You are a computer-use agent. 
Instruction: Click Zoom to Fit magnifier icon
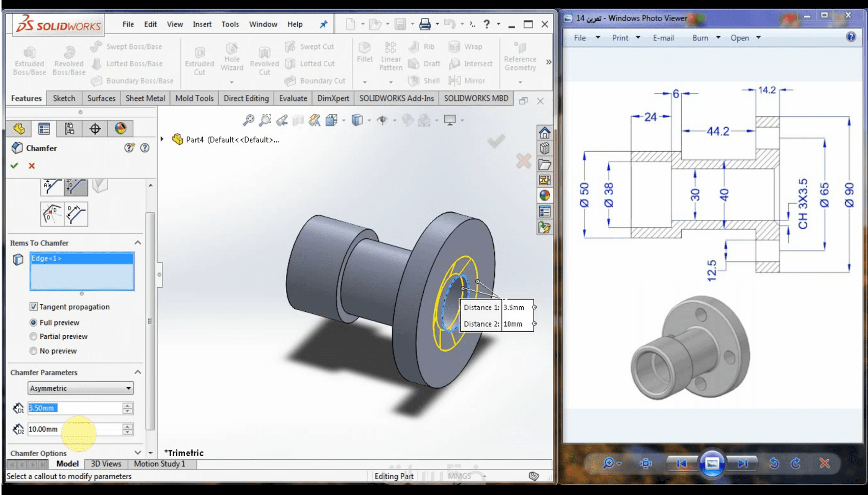pyautogui.click(x=248, y=120)
